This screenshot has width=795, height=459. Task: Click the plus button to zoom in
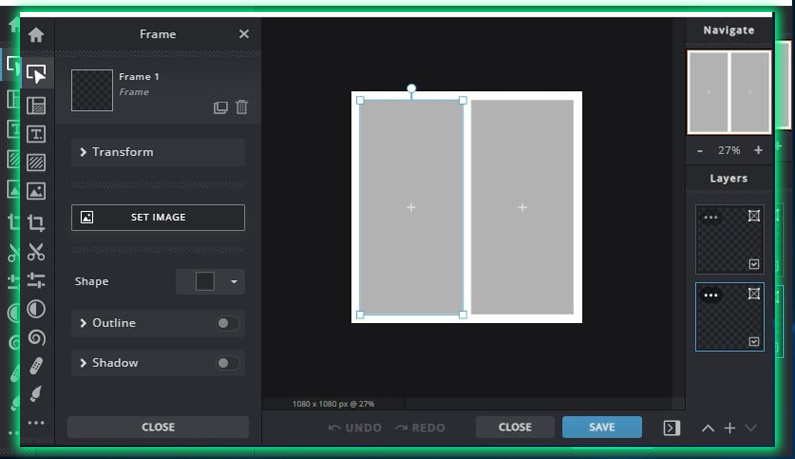(758, 150)
